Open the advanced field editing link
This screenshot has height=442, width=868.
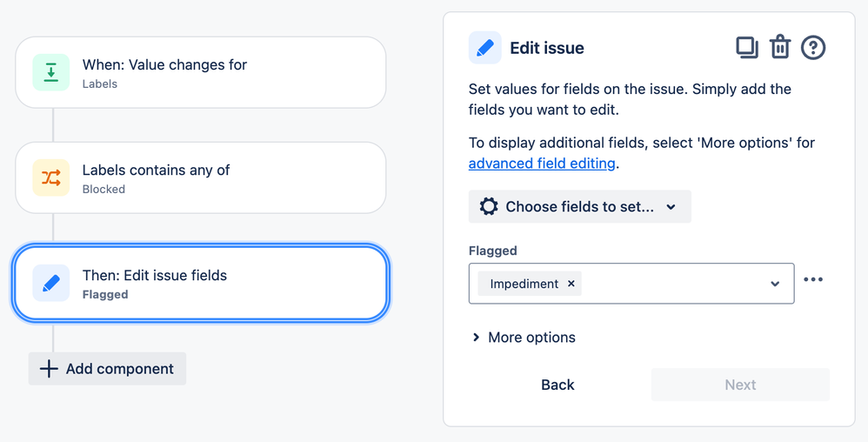(x=542, y=164)
